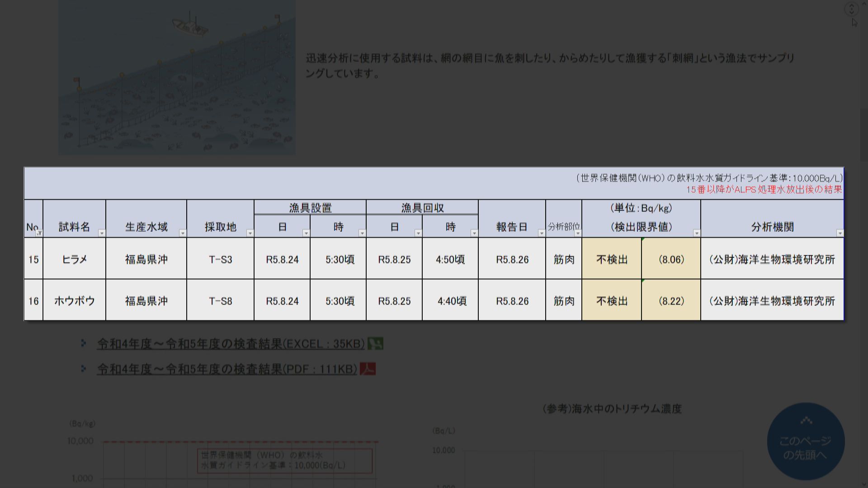Click the green Excel file icon
The image size is (868, 488).
(x=377, y=343)
